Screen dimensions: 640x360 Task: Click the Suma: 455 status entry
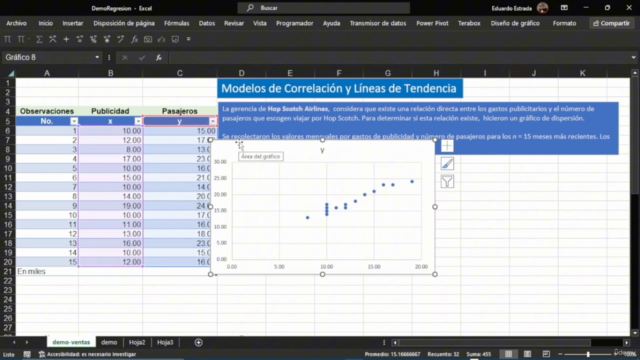(479, 354)
